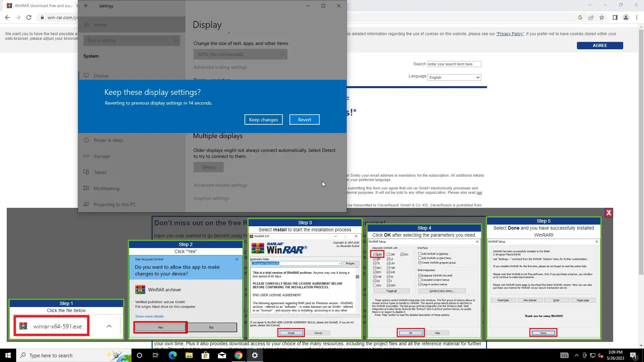Open Chrome three-dot menu
644x362 pixels.
tap(637, 17)
